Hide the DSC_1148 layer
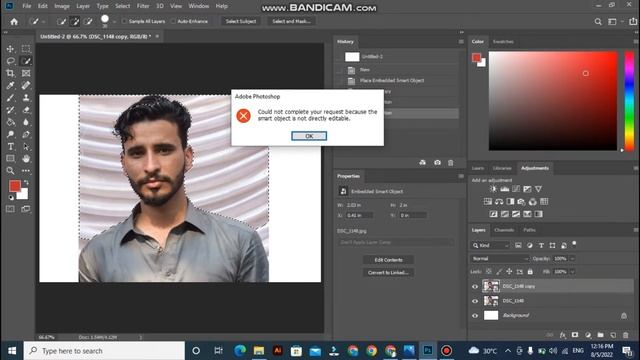 [475, 301]
